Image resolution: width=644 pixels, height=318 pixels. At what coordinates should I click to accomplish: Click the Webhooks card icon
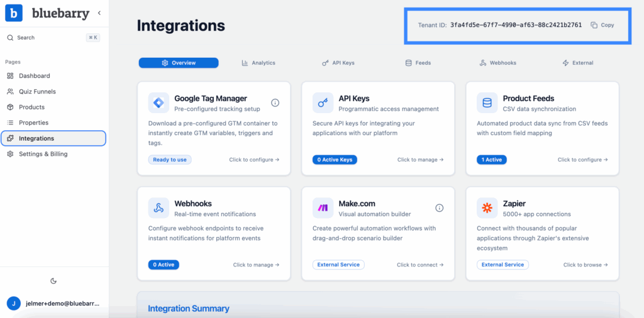(158, 207)
